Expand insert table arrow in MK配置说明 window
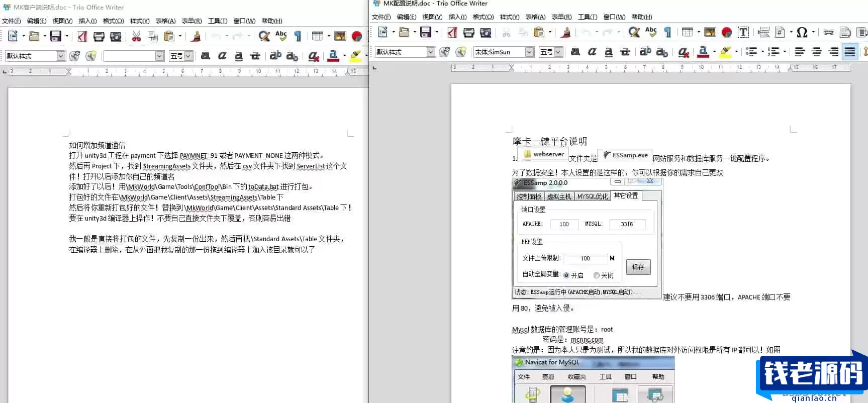The width and height of the screenshot is (868, 403). coord(698,32)
